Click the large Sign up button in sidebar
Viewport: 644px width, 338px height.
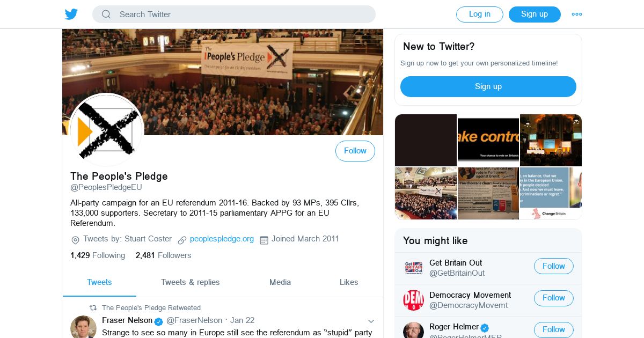[488, 86]
